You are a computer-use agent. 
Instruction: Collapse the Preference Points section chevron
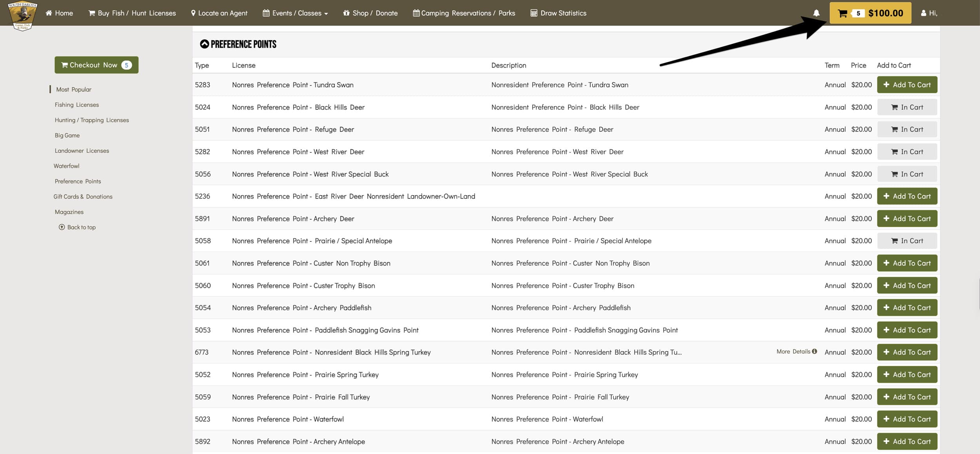coord(204,44)
